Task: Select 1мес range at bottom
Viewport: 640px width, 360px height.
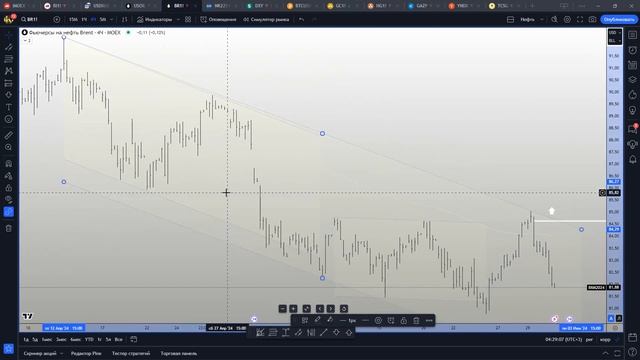Action: 47,339
